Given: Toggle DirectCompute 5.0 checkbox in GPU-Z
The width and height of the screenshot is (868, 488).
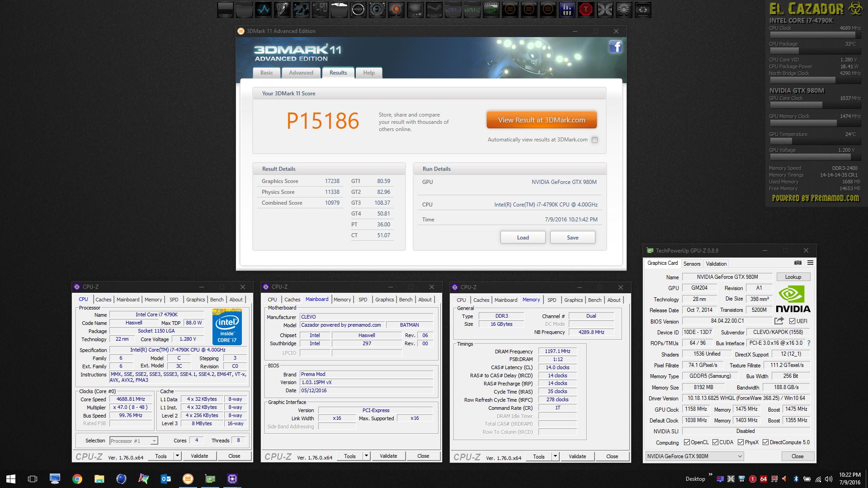Looking at the screenshot, I should pos(765,442).
